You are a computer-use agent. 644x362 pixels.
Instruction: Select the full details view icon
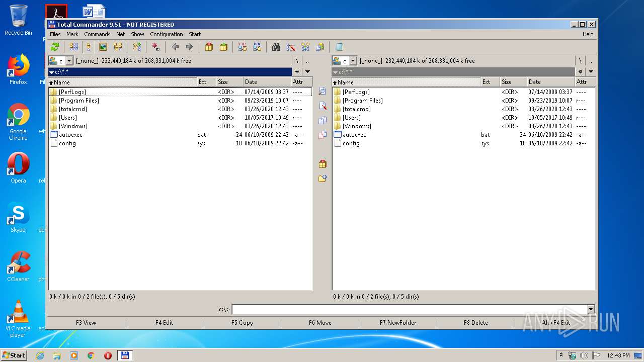[89, 47]
